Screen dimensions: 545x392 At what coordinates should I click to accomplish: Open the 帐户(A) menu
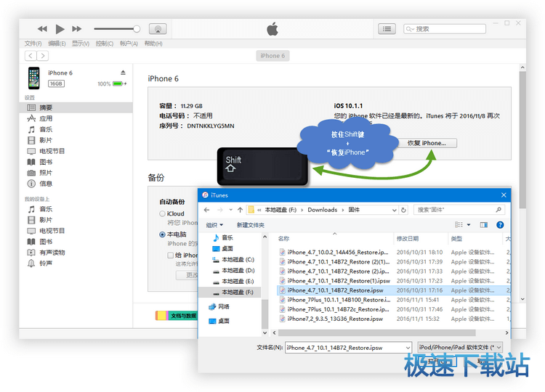point(129,44)
